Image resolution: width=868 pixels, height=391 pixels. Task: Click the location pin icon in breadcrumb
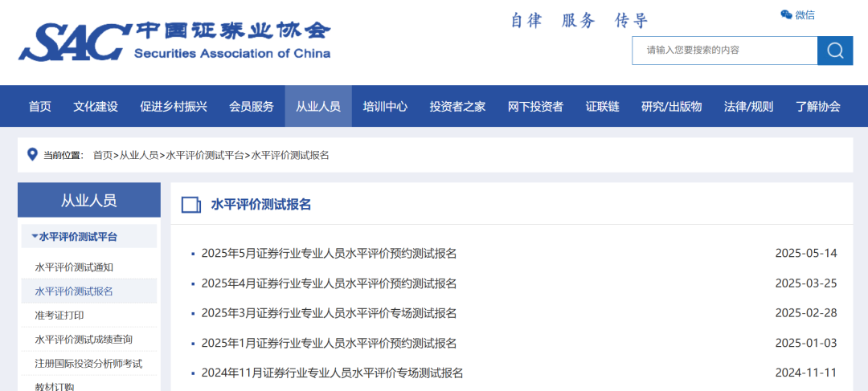point(32,155)
